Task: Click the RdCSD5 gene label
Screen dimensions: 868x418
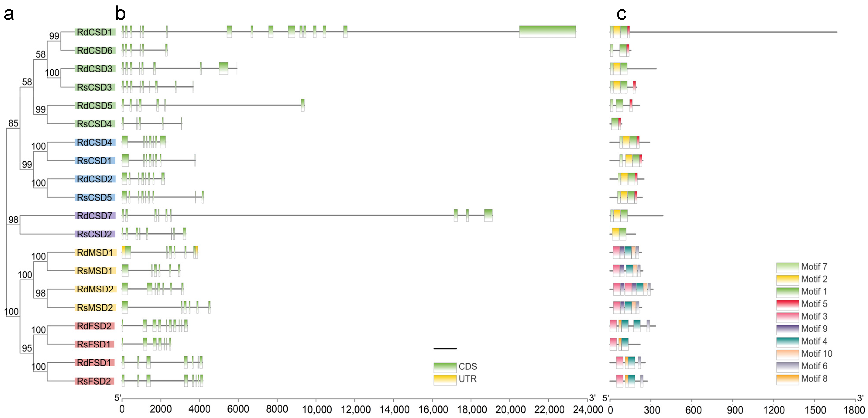Action: click(x=95, y=105)
